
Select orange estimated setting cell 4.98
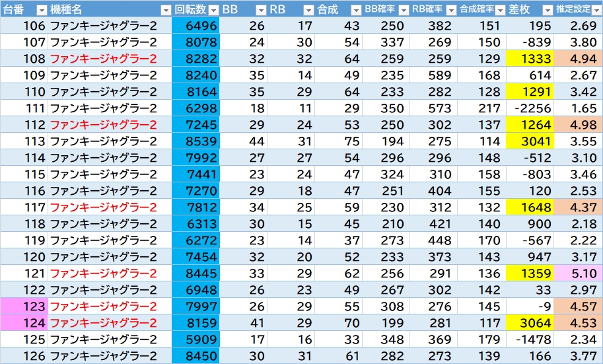(579, 125)
